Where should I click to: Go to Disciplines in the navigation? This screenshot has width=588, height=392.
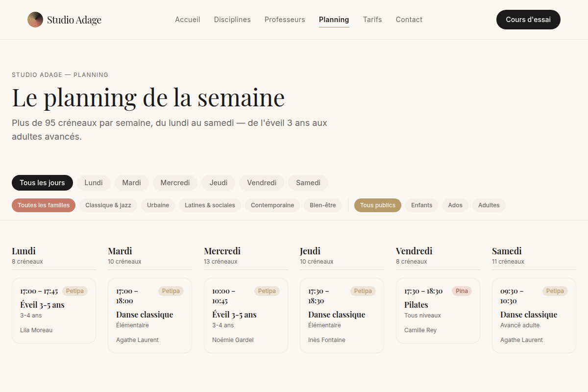pyautogui.click(x=232, y=20)
